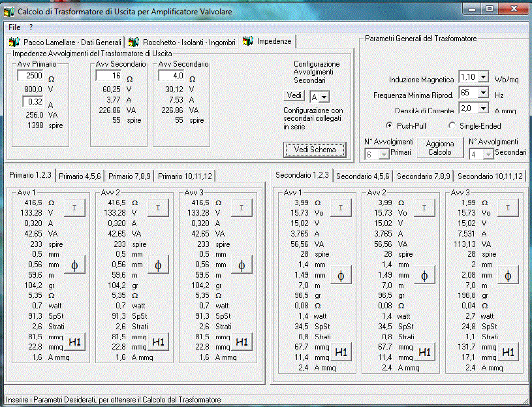
Task: Click the H1 button in secondary Avv 1
Action: click(341, 351)
